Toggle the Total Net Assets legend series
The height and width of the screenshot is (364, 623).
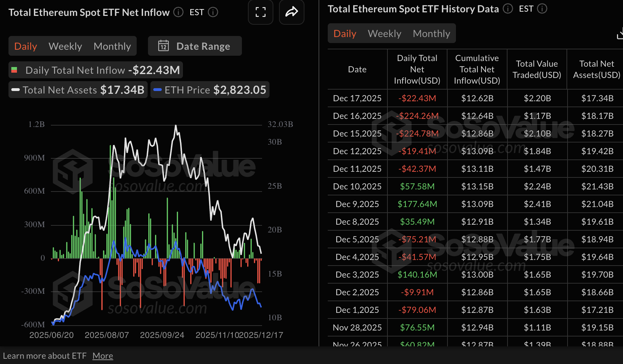tap(78, 90)
